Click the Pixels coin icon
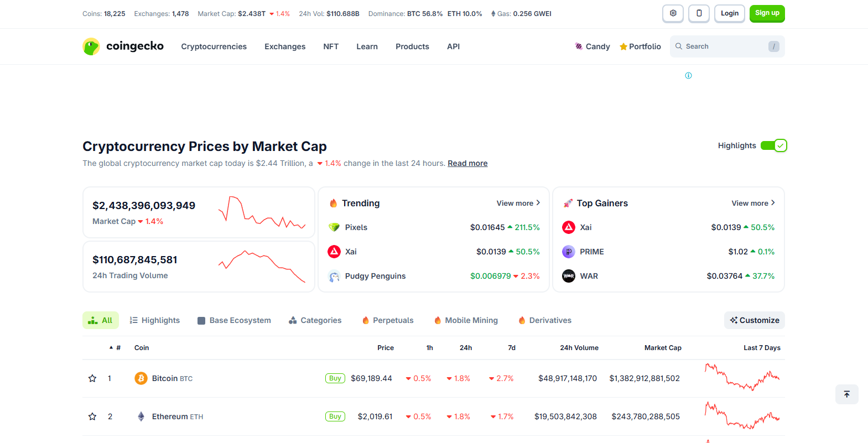Screen dimensions: 868x443 (x=334, y=227)
